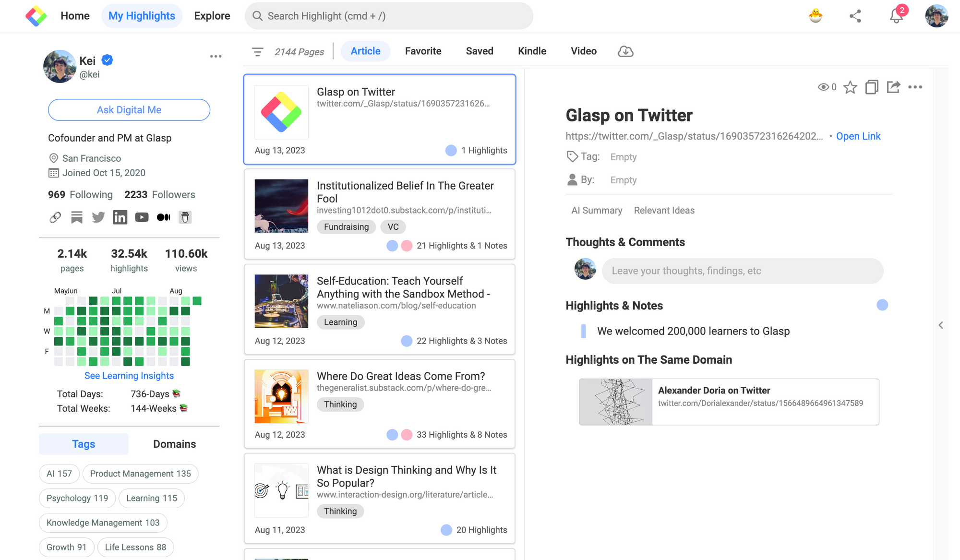The image size is (960, 560).
Task: Collapse the side panel with the chevron arrow
Action: pos(941,325)
